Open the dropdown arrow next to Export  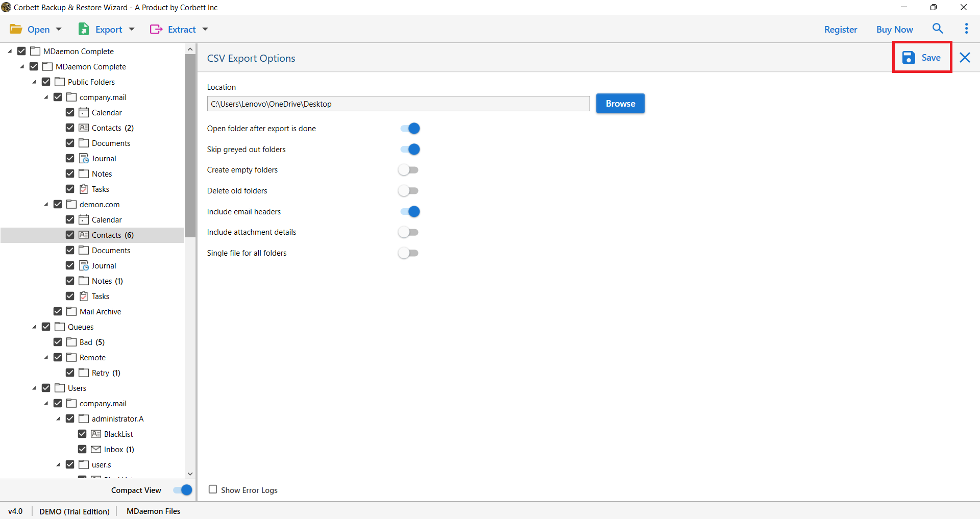132,29
